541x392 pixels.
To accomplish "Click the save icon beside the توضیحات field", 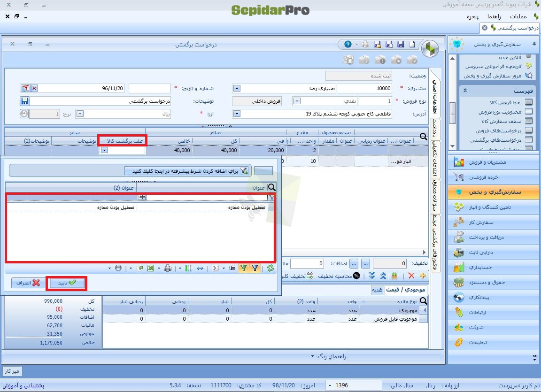I will coord(24,101).
